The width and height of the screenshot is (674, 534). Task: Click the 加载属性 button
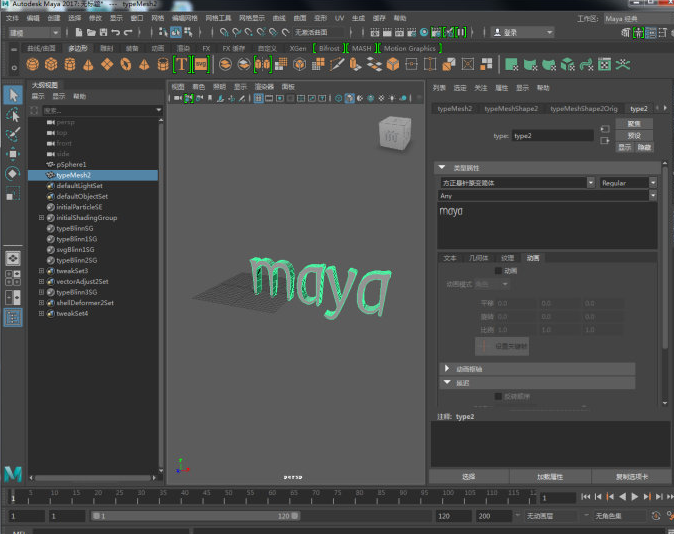tap(548, 476)
